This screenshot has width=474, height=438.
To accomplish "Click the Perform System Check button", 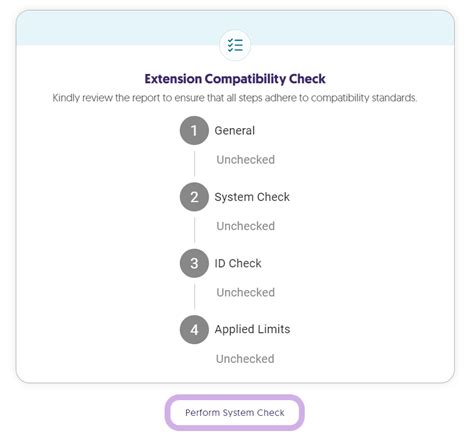I will (x=235, y=413).
